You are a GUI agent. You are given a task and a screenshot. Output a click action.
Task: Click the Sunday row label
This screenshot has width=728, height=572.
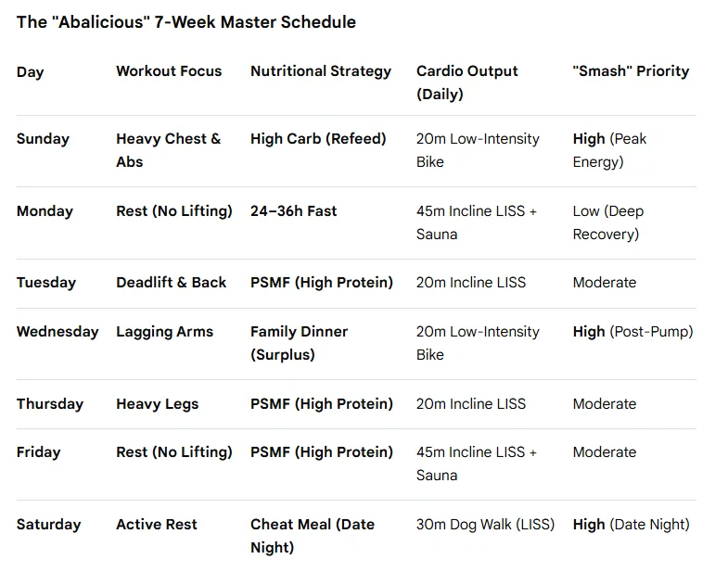(43, 139)
